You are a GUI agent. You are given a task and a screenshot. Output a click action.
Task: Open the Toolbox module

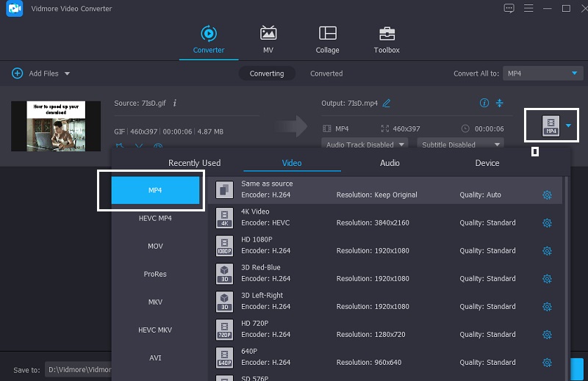pyautogui.click(x=386, y=40)
